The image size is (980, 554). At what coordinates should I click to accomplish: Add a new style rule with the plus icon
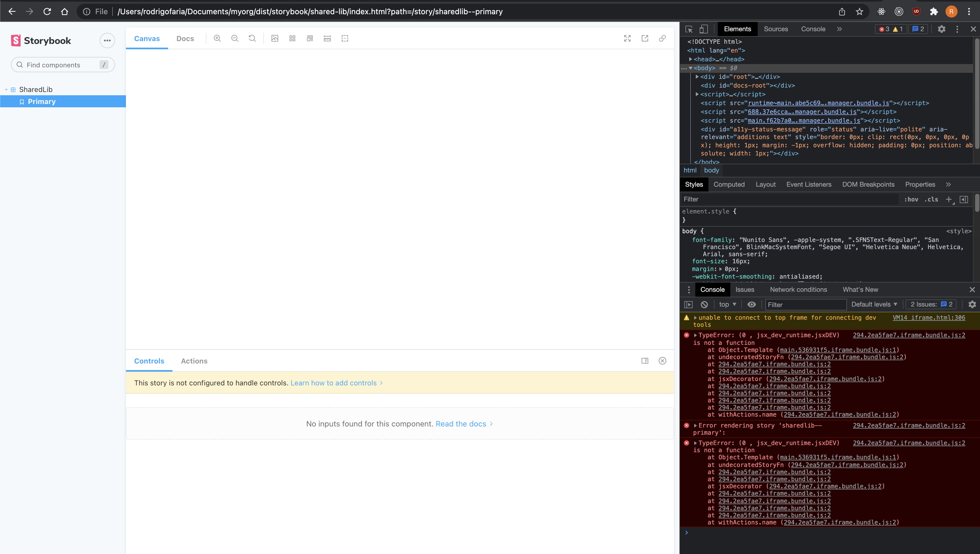point(949,199)
